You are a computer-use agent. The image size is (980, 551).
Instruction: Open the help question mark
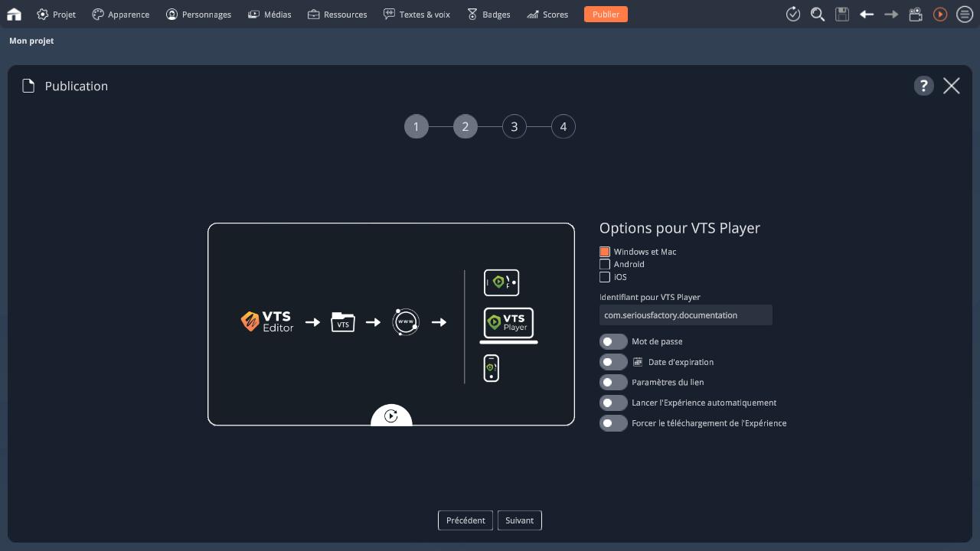923,86
